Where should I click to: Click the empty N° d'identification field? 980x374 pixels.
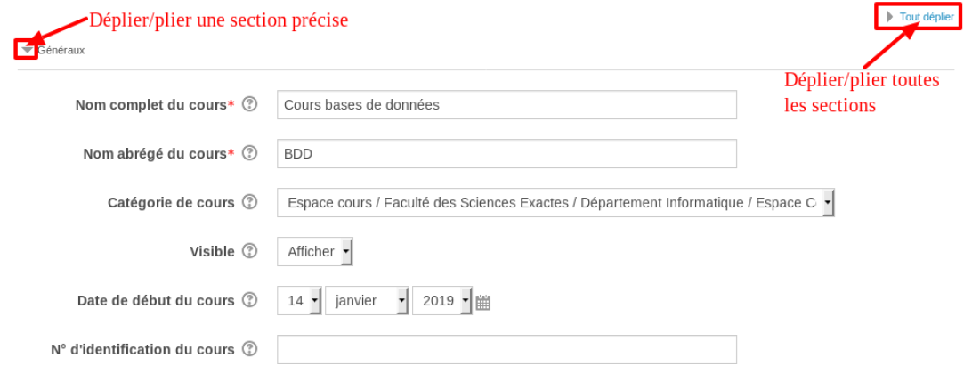[x=506, y=349]
